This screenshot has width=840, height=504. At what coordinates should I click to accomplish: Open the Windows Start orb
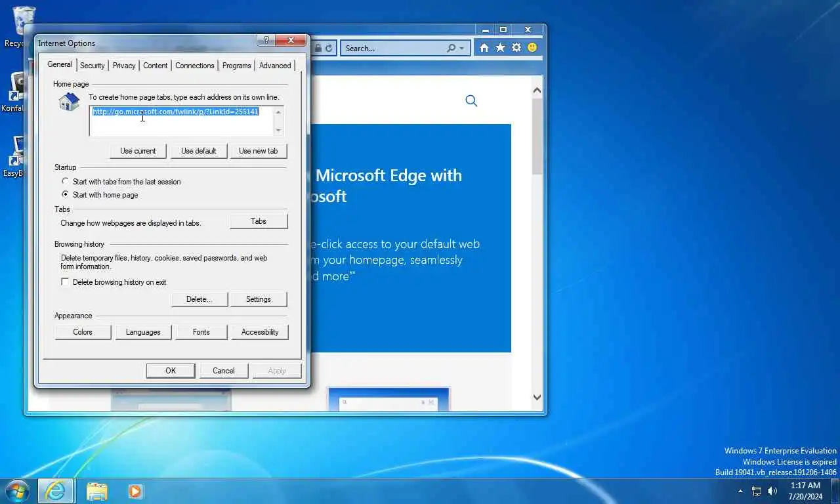(x=17, y=491)
